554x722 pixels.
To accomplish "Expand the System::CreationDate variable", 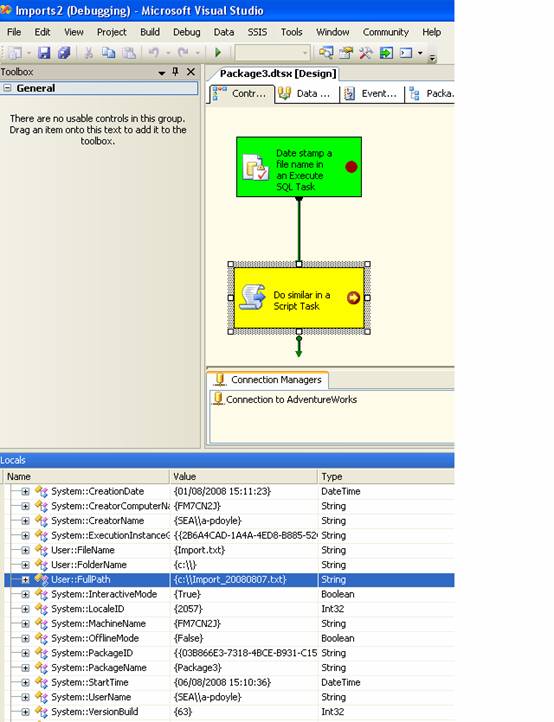I will pos(25,492).
